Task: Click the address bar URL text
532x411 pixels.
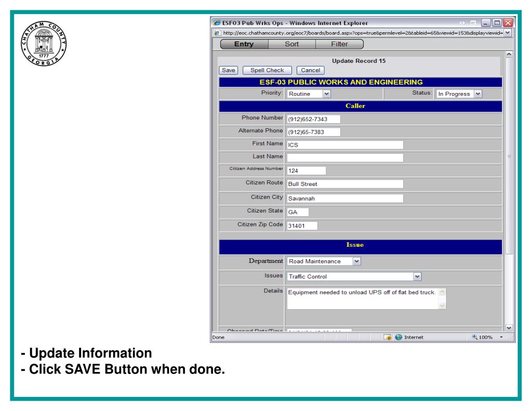Action: tap(363, 33)
